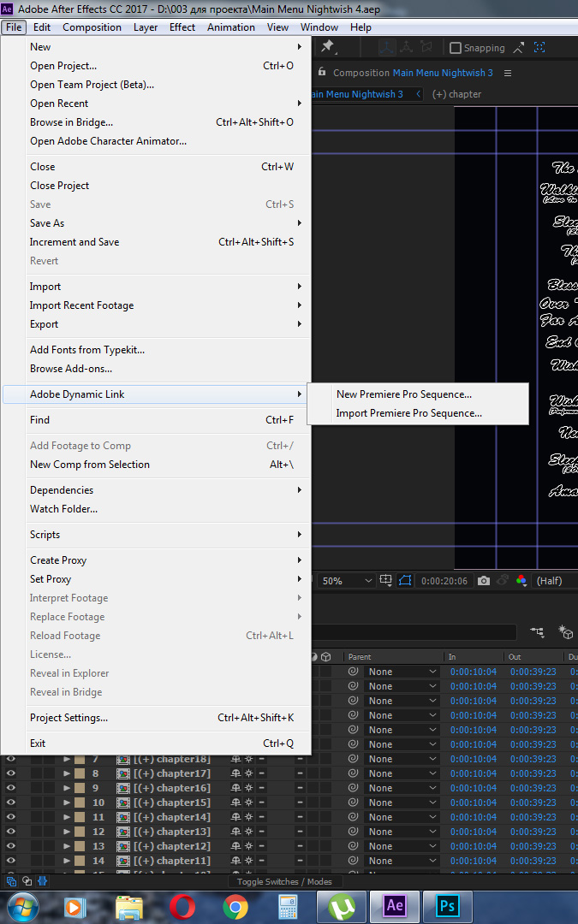This screenshot has width=578, height=924.
Task: Open the 50% magnification dropdown
Action: click(347, 581)
